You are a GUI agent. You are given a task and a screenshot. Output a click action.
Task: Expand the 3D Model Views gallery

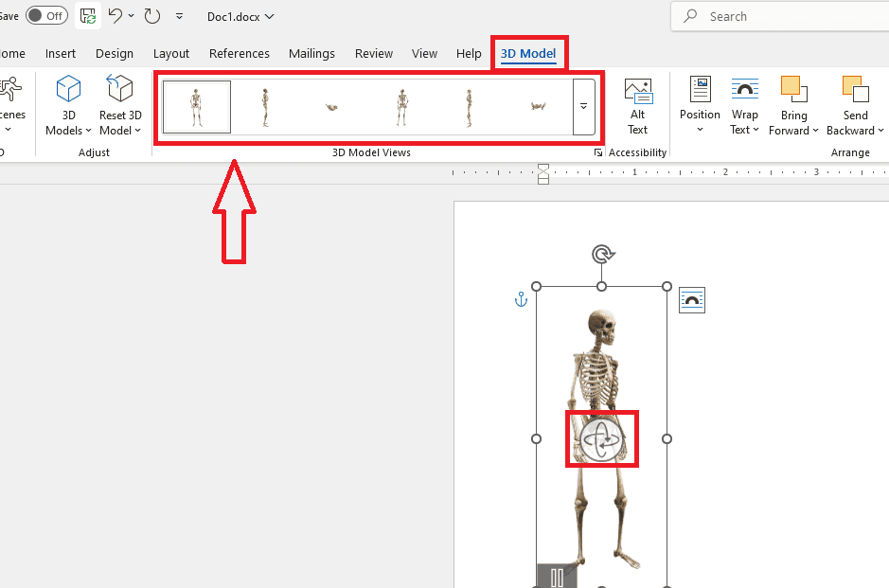tap(583, 107)
